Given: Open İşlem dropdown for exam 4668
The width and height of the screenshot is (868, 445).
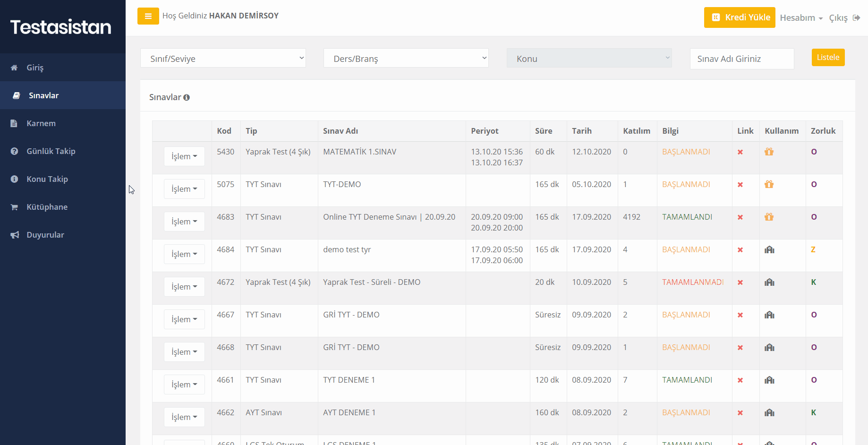Looking at the screenshot, I should pos(184,352).
